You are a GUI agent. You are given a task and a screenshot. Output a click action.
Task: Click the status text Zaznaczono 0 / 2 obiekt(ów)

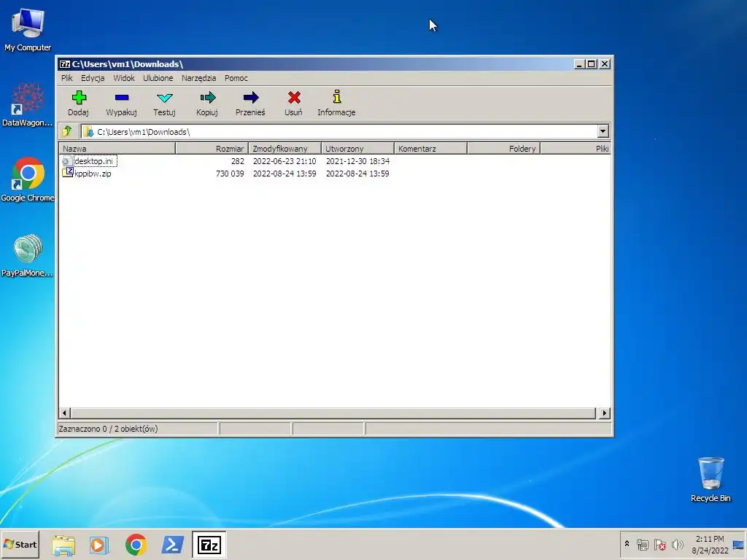click(108, 429)
